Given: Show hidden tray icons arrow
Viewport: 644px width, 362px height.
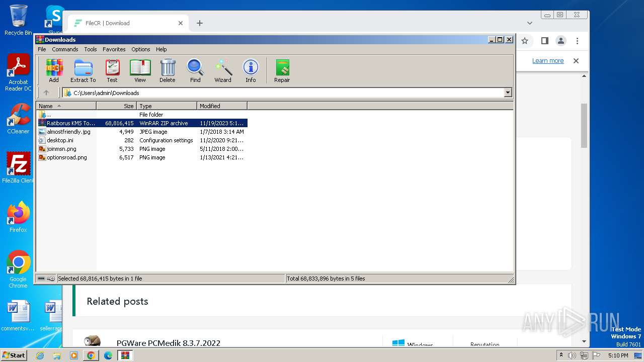Looking at the screenshot, I should [x=561, y=355].
